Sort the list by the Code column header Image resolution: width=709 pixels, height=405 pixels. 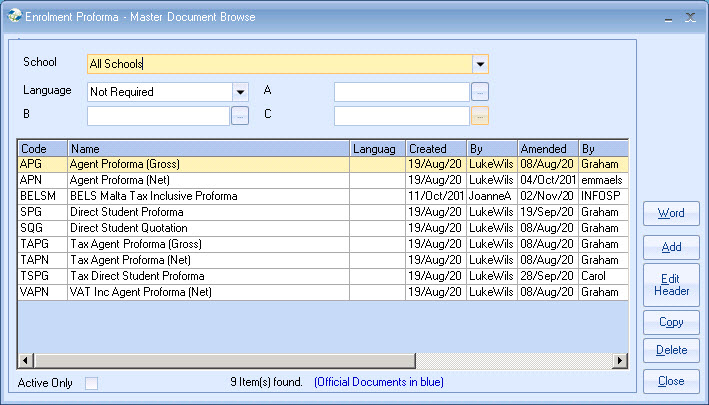(42, 149)
